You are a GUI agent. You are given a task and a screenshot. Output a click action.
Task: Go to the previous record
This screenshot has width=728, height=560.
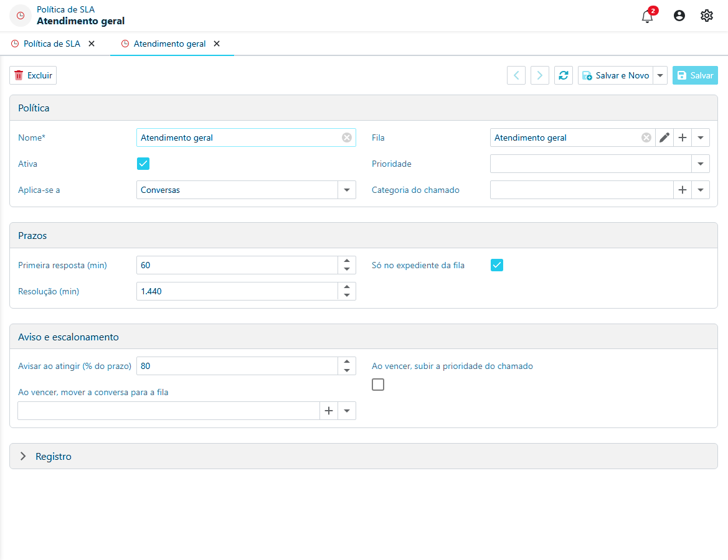pyautogui.click(x=516, y=75)
